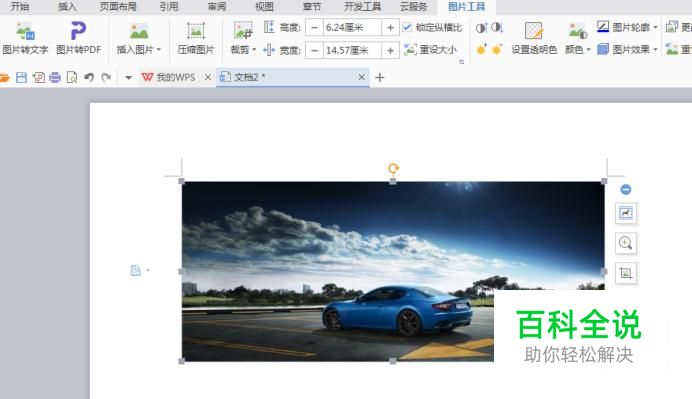Screen dimensions: 692x399
Task: Switch to the 视图 ribbon tab
Action: pyautogui.click(x=264, y=6)
